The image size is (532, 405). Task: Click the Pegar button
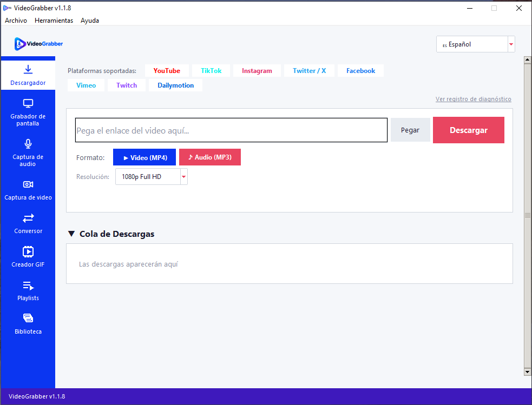pyautogui.click(x=410, y=130)
